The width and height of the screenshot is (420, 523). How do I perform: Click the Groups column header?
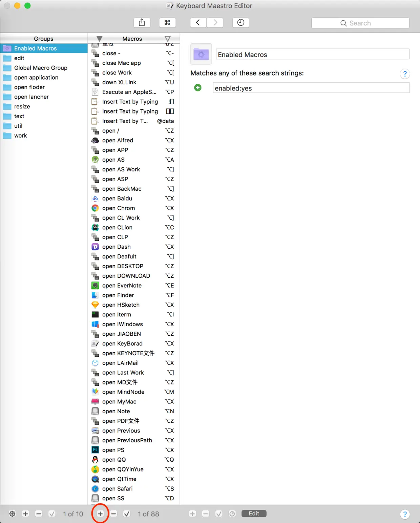(x=44, y=39)
